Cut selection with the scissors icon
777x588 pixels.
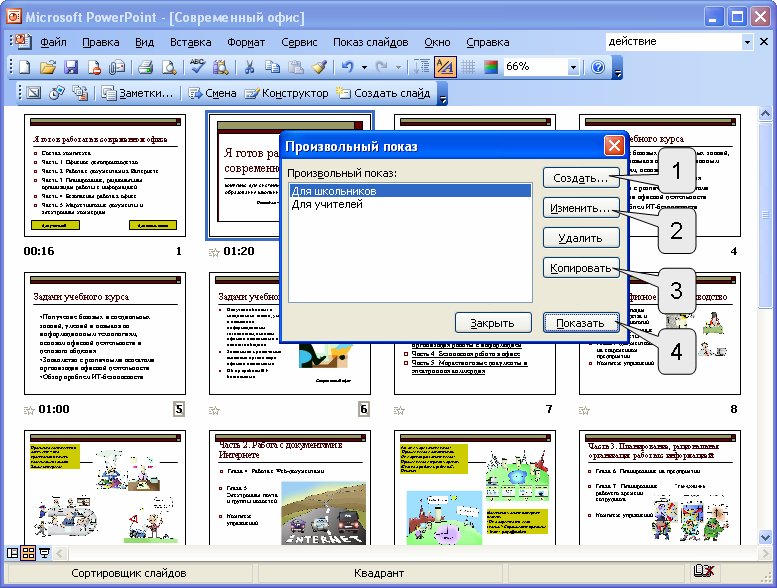(x=249, y=67)
